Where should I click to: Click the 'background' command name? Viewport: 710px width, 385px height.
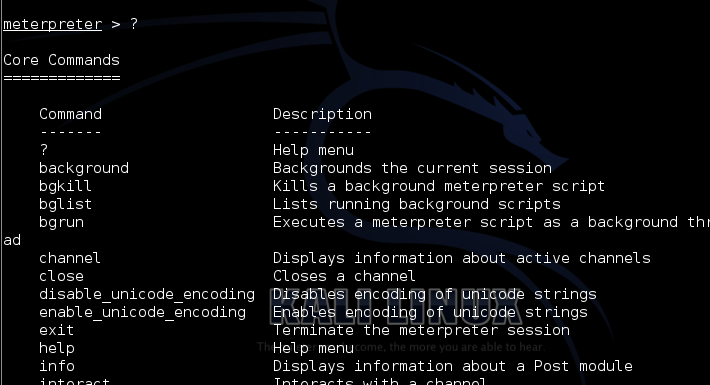(x=84, y=168)
